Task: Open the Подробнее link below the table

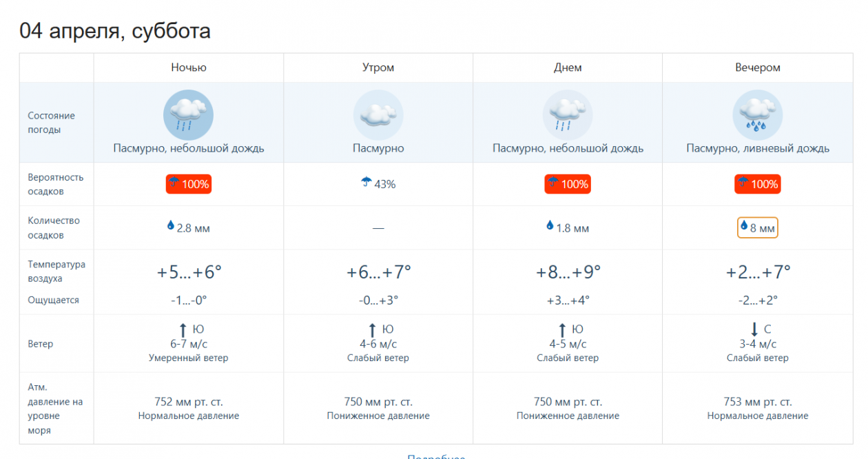Action: pos(436,456)
